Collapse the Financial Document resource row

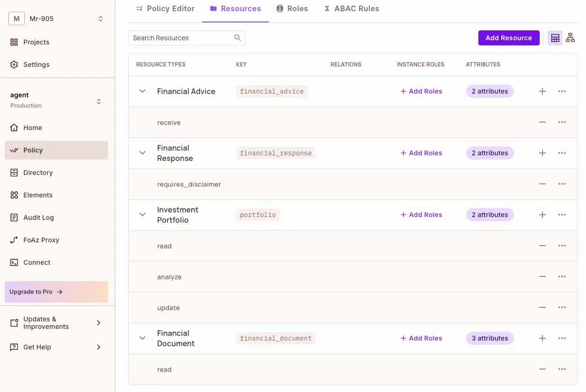143,338
